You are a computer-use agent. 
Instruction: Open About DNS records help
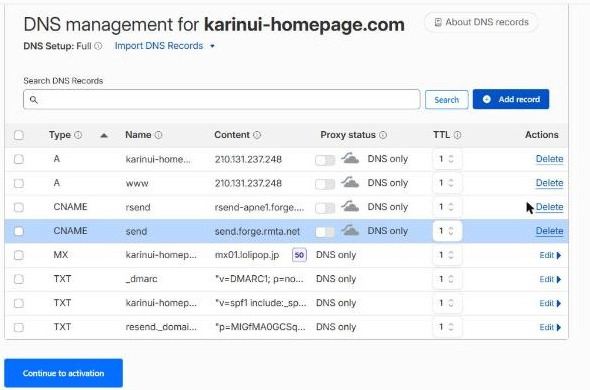[481, 22]
